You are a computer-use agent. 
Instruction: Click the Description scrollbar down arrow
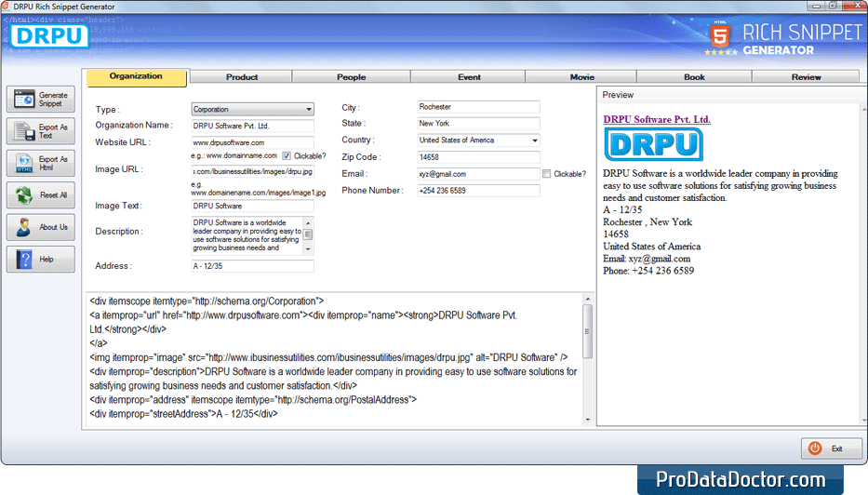click(x=308, y=249)
